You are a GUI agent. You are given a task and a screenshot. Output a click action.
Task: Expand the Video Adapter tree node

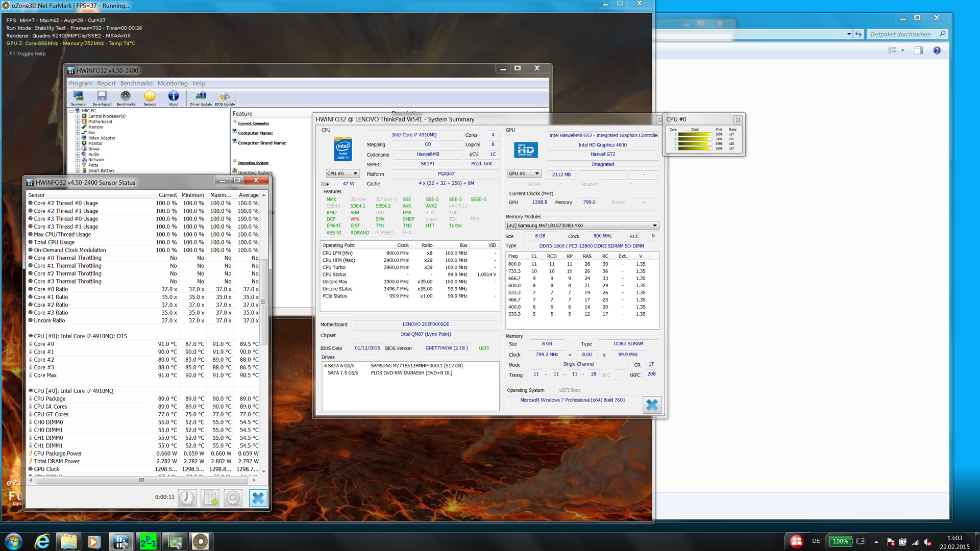[78, 138]
